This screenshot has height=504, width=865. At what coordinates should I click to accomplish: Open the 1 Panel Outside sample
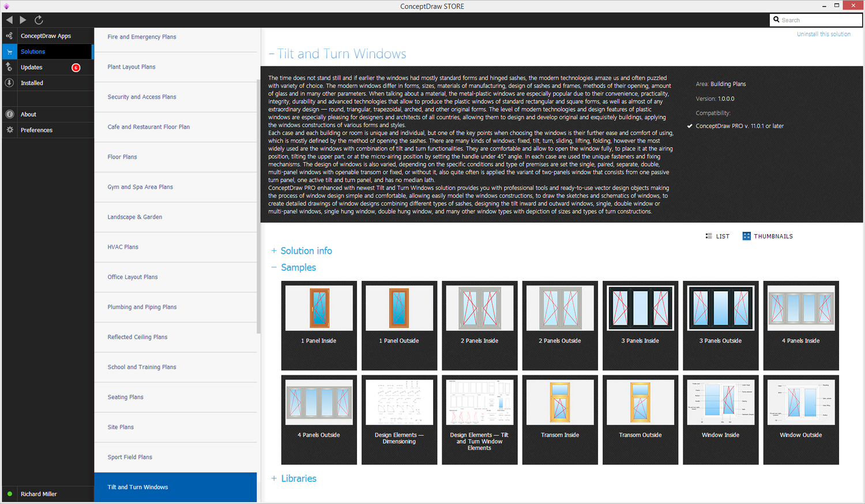(x=399, y=325)
